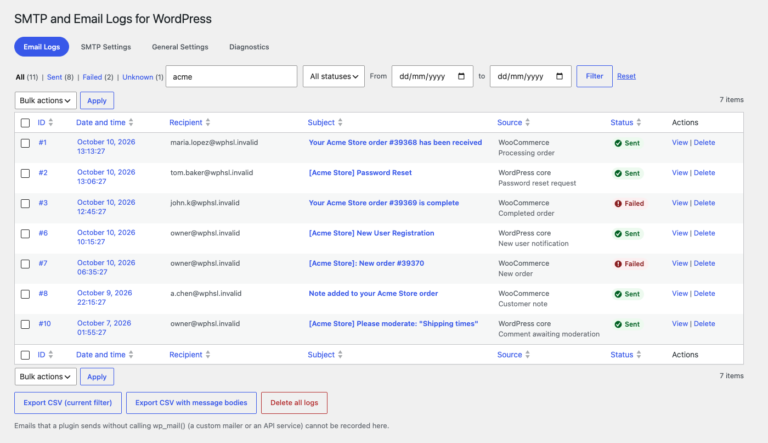Check the box for email #1
The width and height of the screenshot is (768, 443).
(x=25, y=143)
